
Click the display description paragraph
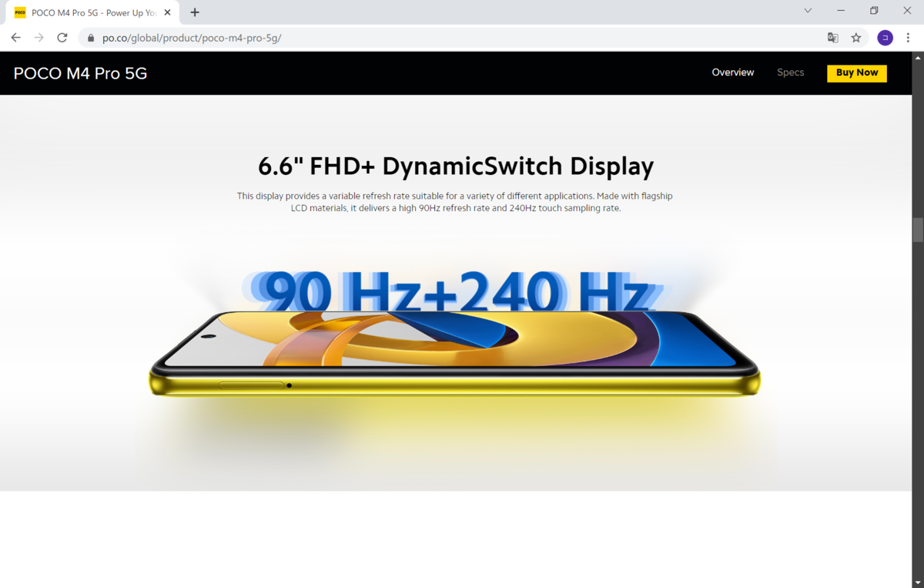(455, 202)
